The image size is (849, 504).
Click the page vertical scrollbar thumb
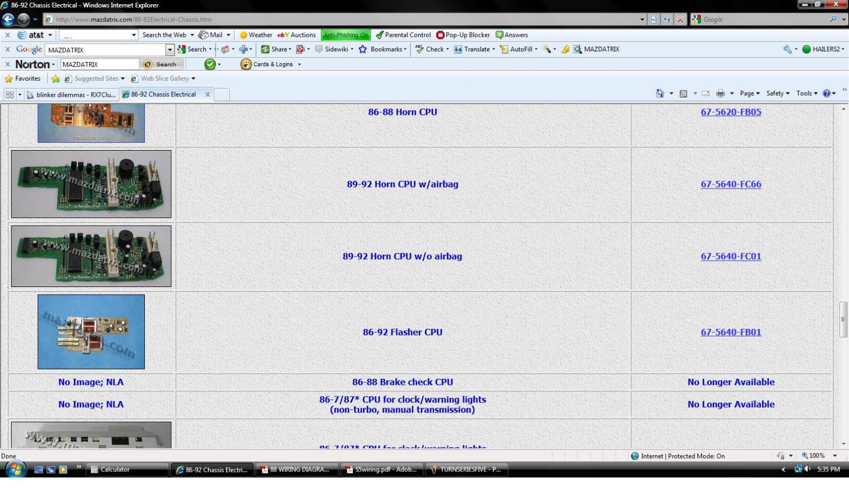844,320
